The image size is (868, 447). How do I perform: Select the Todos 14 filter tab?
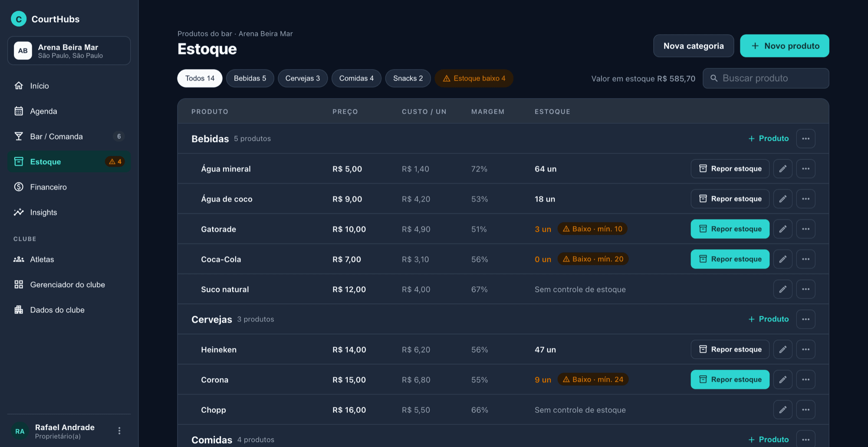point(200,79)
